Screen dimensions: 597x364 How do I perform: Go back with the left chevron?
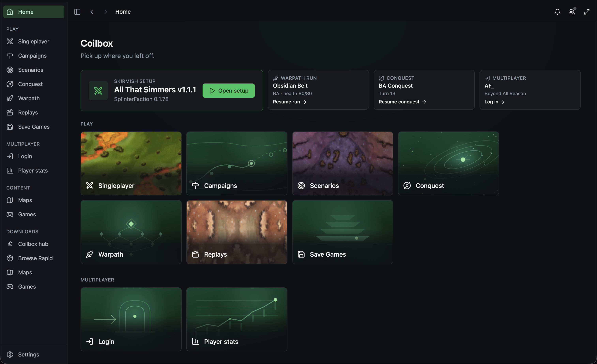(92, 12)
